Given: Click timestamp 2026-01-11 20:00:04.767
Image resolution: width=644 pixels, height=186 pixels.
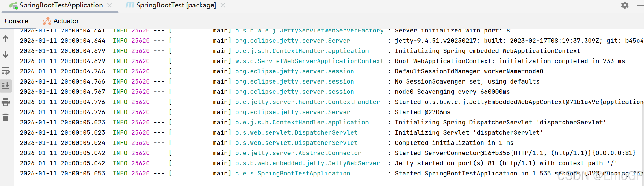Looking at the screenshot, I should pos(63,92).
